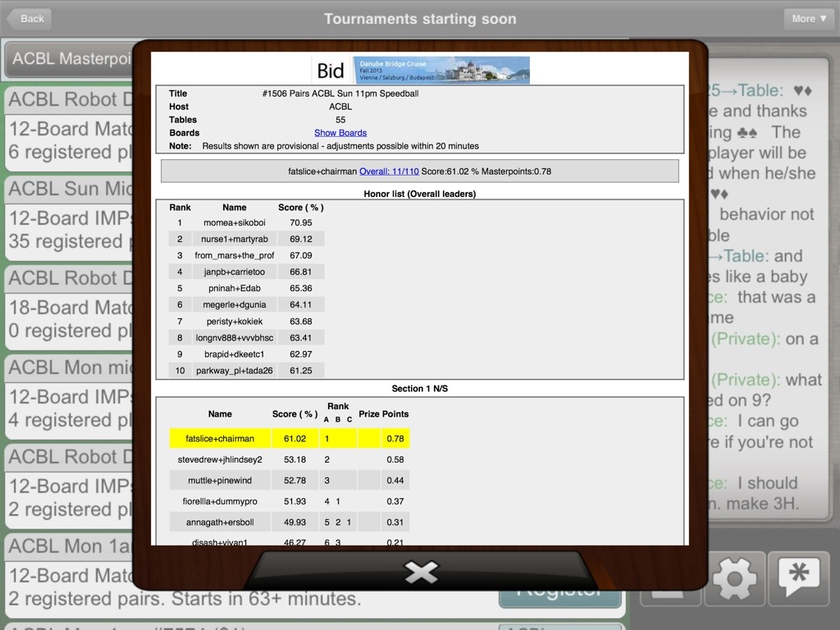Open the settings gear icon
The width and height of the screenshot is (840, 630).
(734, 579)
